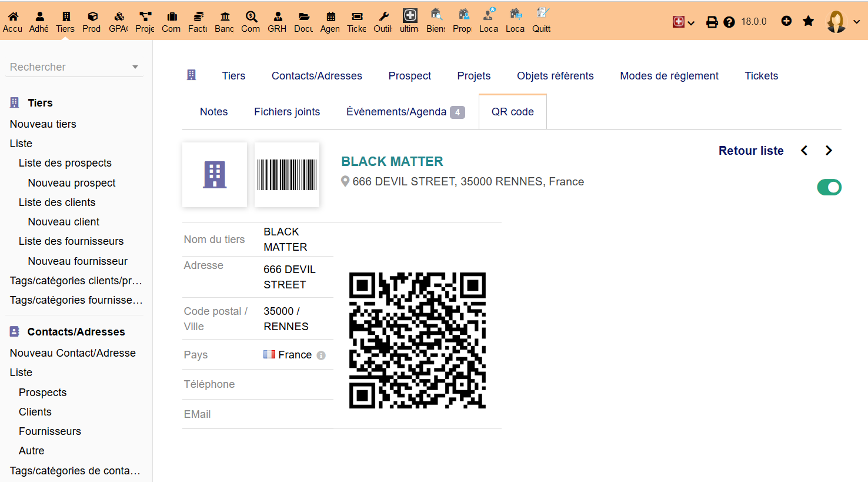
Task: Click the info icon next to France
Action: click(x=321, y=355)
